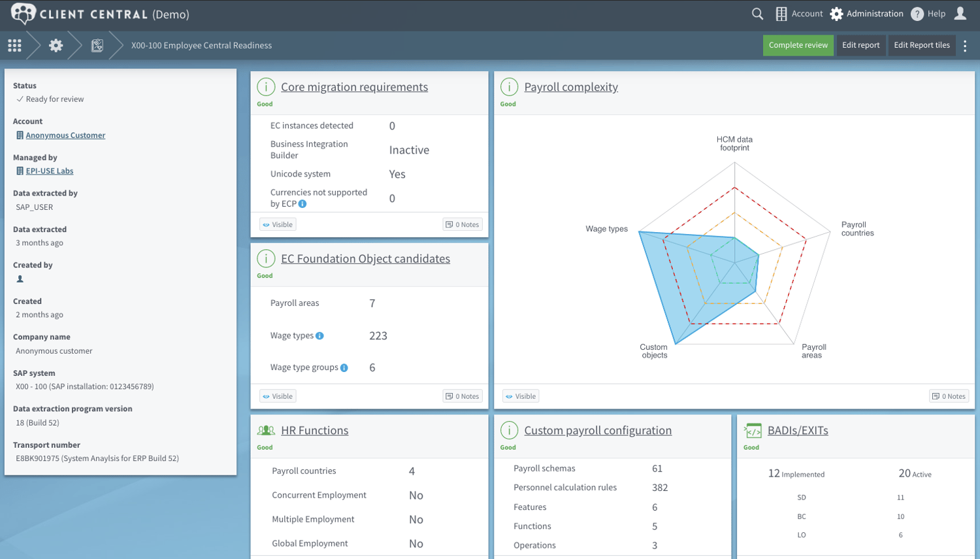Open the Anonymous Customer account link
This screenshot has height=559, width=980.
pyautogui.click(x=65, y=135)
